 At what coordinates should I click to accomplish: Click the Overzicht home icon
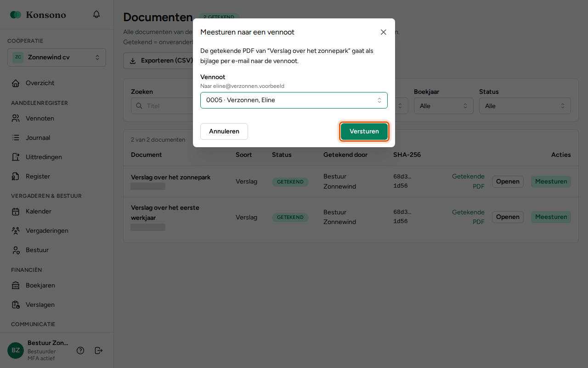[x=16, y=83]
